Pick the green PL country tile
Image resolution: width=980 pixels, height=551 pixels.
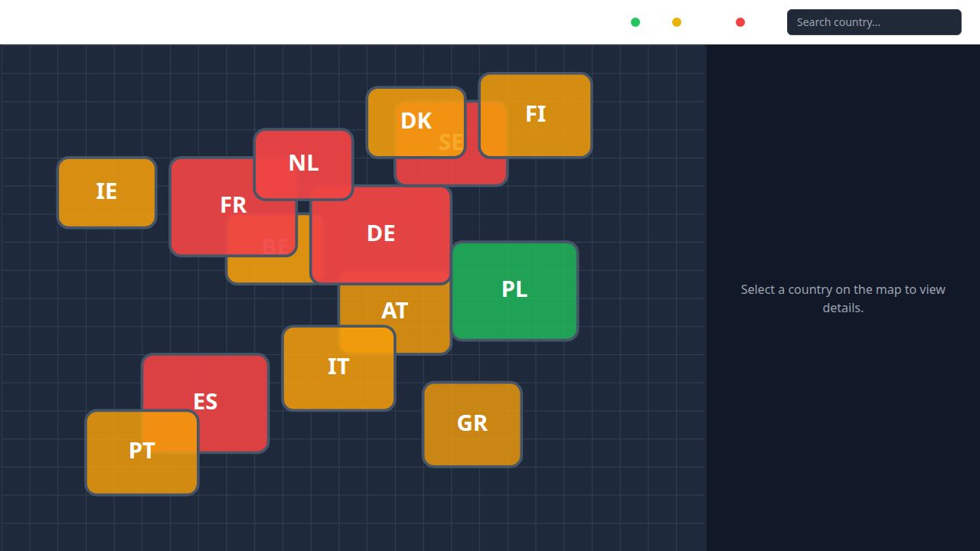pos(514,291)
